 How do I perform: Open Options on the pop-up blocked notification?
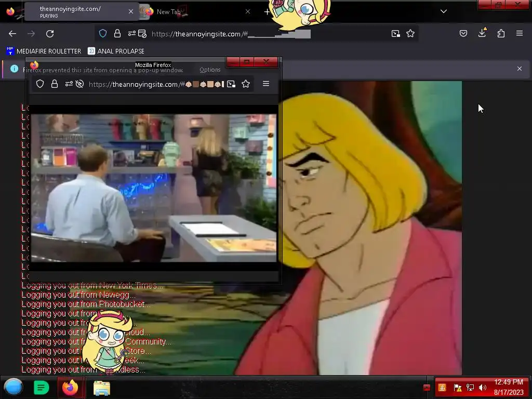click(210, 70)
